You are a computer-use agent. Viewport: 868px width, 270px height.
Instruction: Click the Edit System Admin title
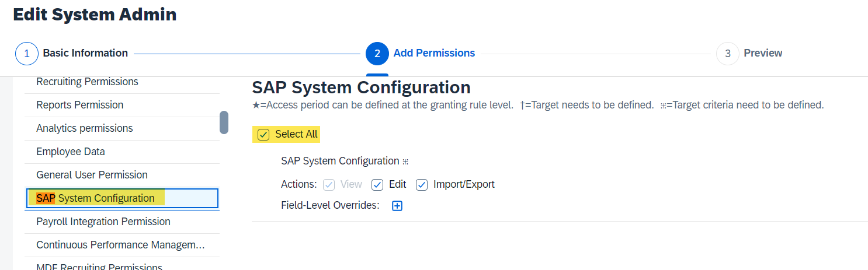coord(95,15)
